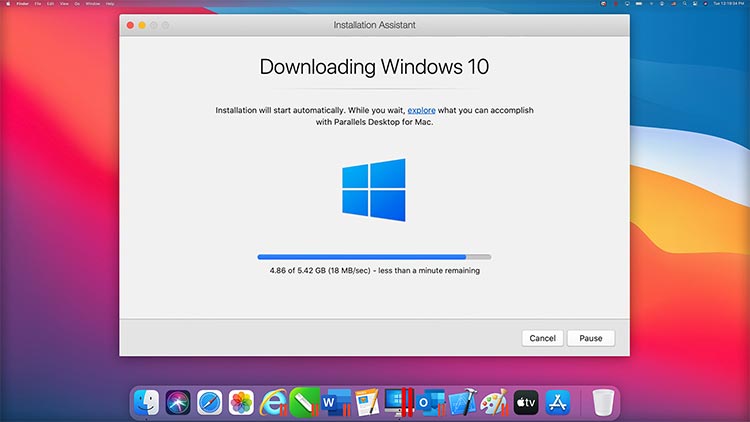Click the battery status icon in menu bar
The image size is (750, 422).
(639, 3)
